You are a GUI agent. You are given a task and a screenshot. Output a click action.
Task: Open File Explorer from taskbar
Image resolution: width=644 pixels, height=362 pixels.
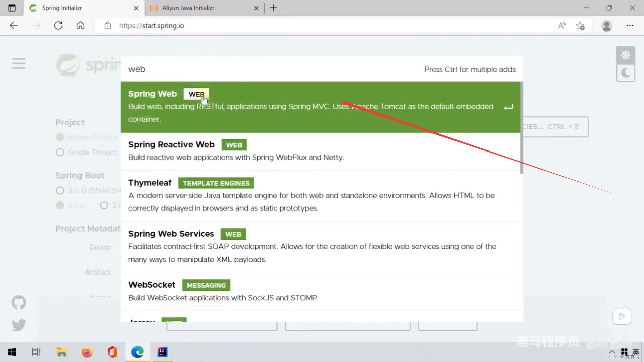pos(62,352)
